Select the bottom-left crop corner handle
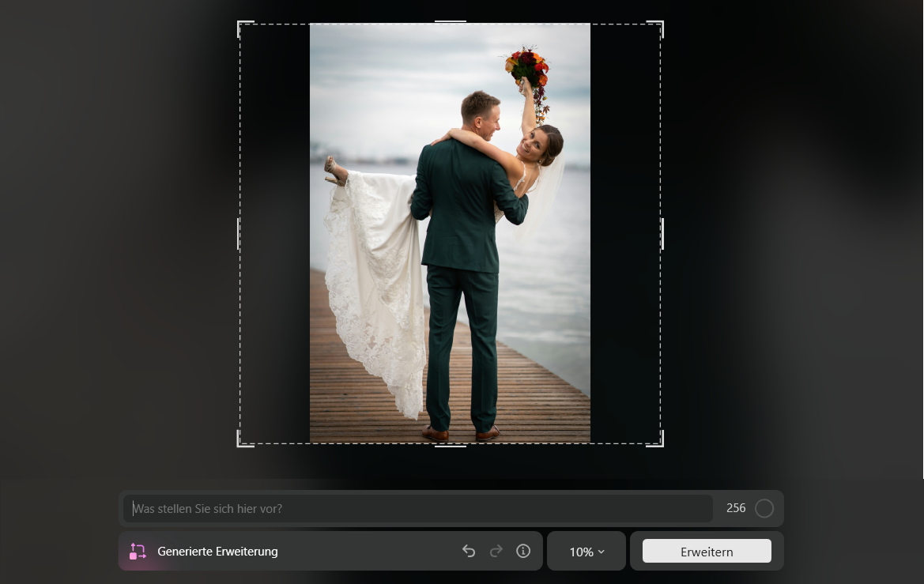 point(245,439)
